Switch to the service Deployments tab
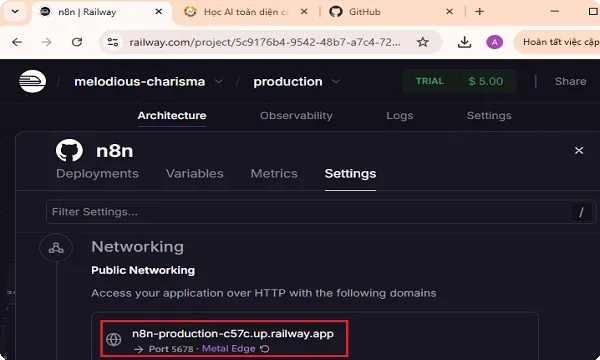The height and width of the screenshot is (360, 600). 97,174
